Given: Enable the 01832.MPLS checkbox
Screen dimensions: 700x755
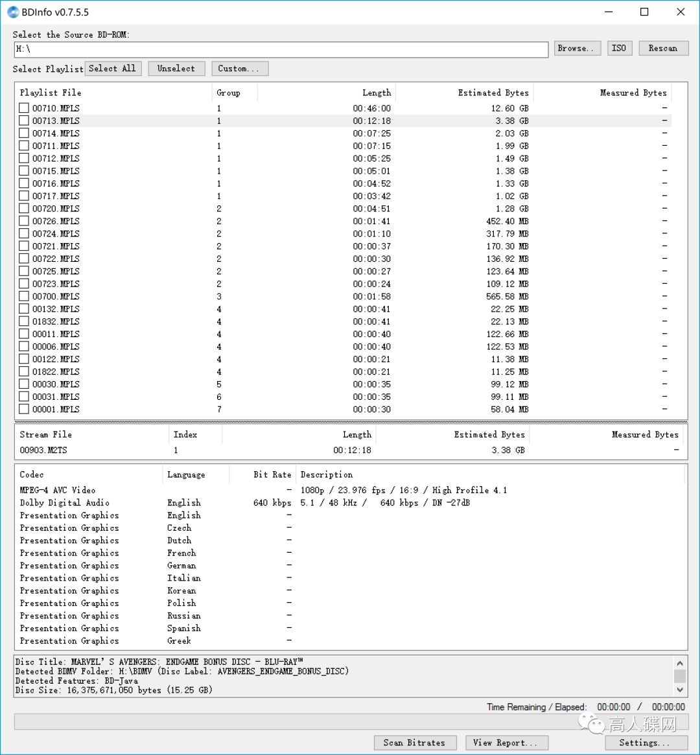Looking at the screenshot, I should [x=23, y=321].
